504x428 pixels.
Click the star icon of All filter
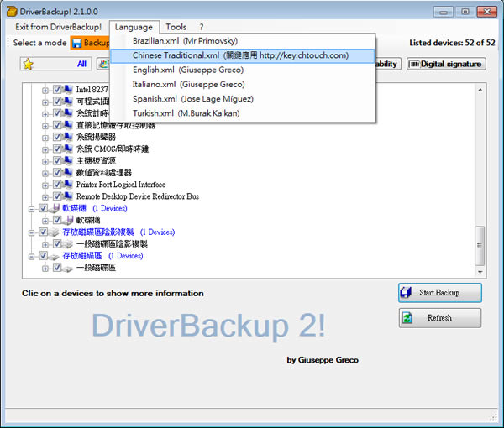(x=28, y=64)
